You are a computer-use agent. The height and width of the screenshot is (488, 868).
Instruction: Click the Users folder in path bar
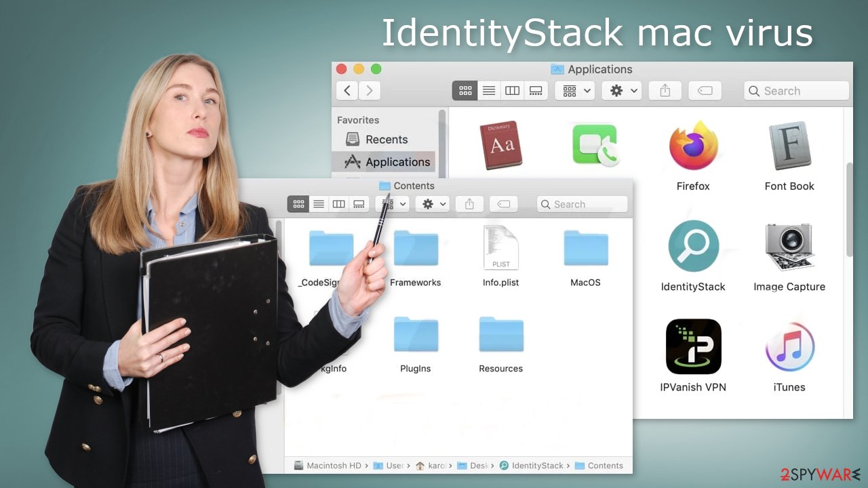pos(389,466)
